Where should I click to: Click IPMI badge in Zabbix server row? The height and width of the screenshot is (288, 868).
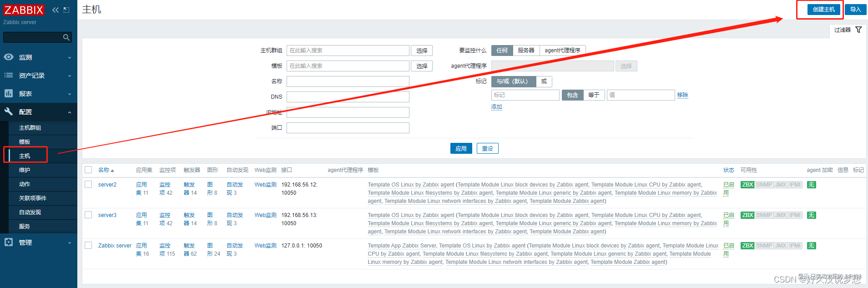click(x=795, y=246)
